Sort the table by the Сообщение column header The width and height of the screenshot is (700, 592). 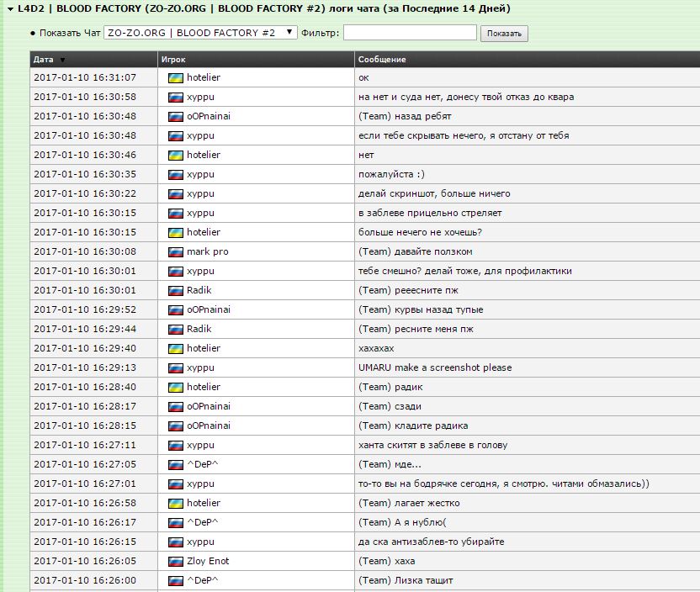pos(382,60)
